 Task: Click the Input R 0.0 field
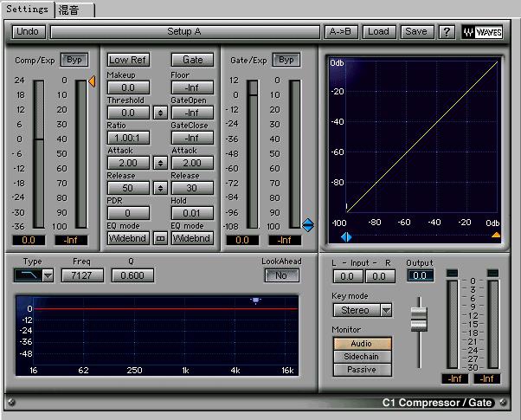(x=380, y=276)
